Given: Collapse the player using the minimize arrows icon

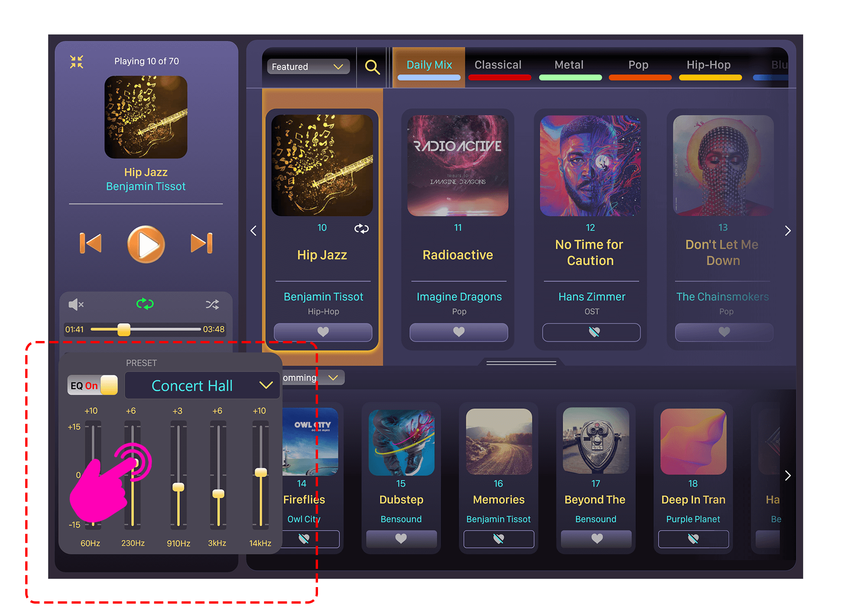Looking at the screenshot, I should click(x=77, y=61).
